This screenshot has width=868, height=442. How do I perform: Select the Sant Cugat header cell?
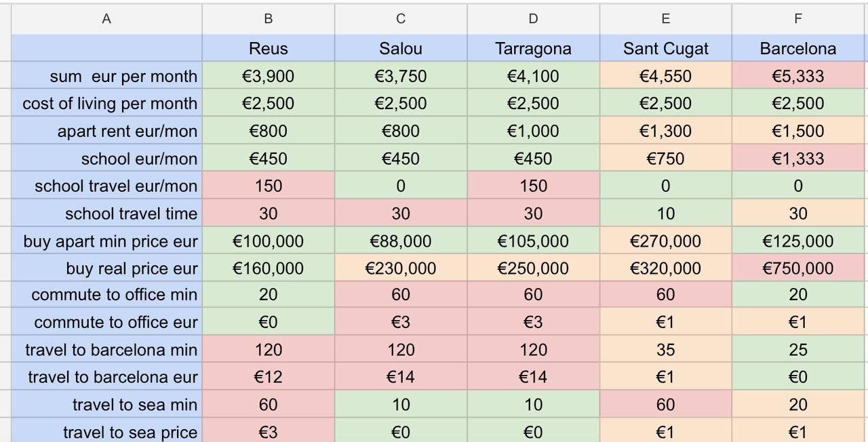click(665, 49)
